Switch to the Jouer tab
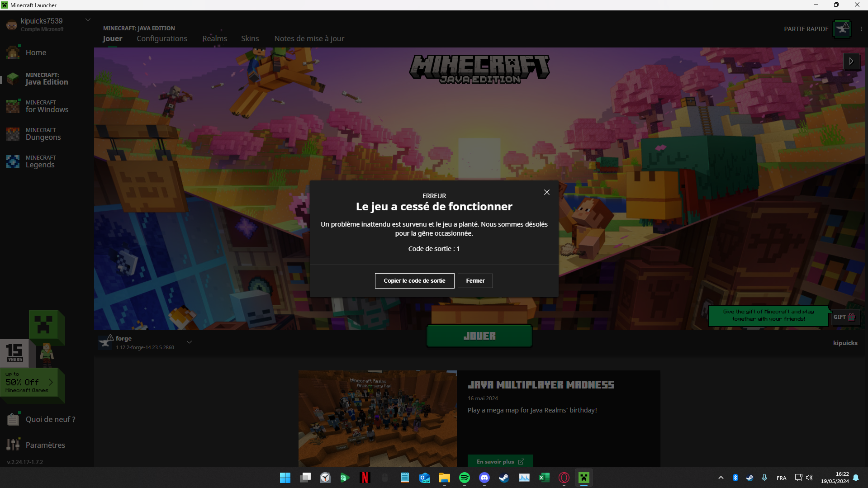Viewport: 868px width, 488px height. pos(112,39)
